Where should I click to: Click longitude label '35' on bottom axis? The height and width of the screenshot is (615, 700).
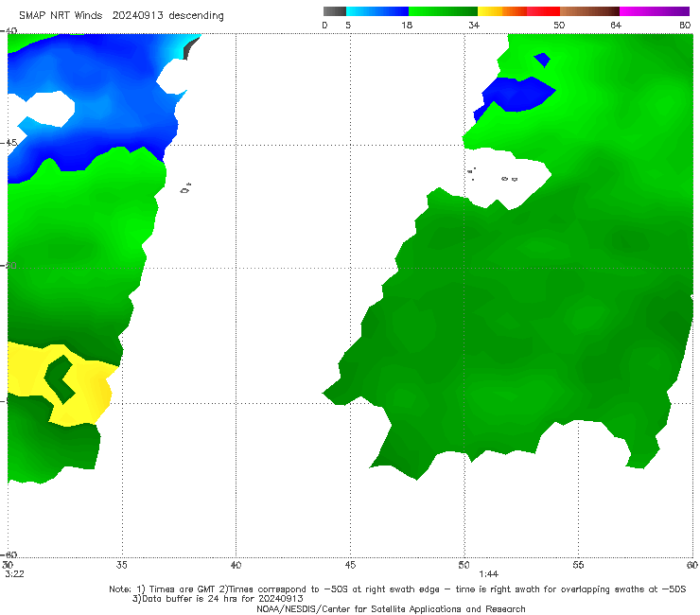(x=122, y=565)
